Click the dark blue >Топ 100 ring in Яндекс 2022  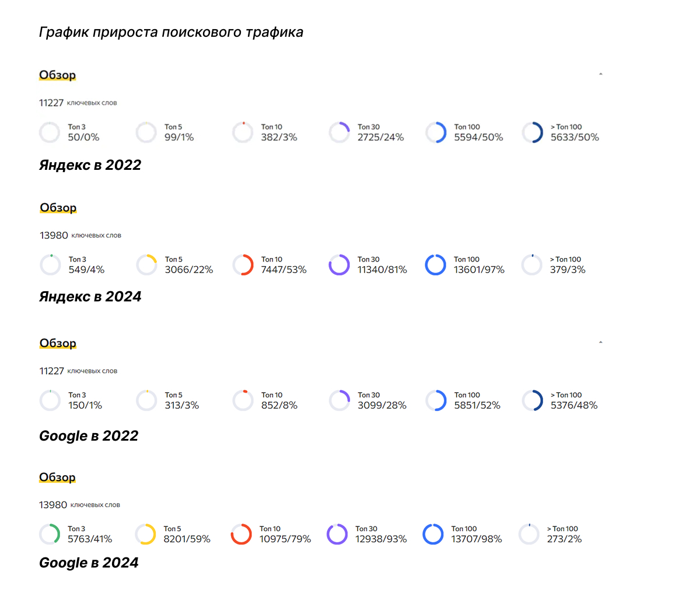click(x=533, y=132)
